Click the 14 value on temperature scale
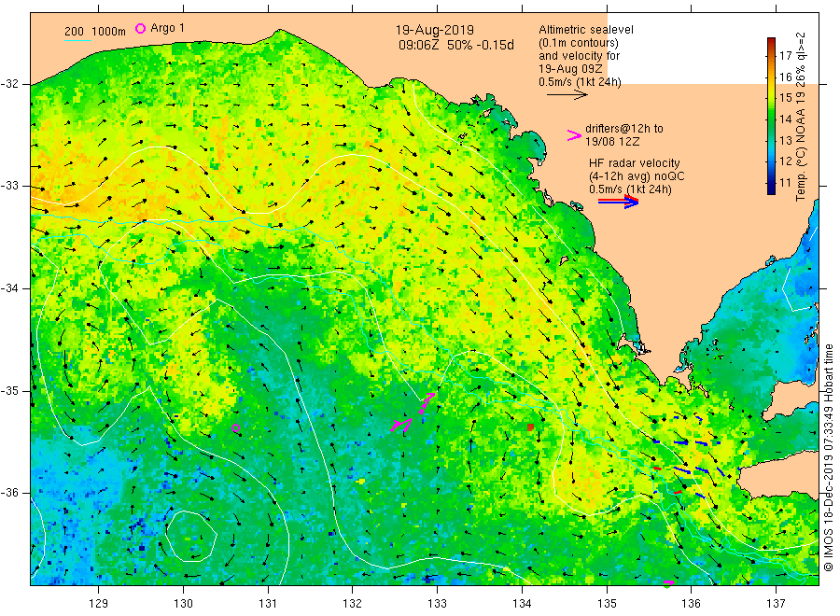This screenshot has height=616, width=840. pos(785,119)
